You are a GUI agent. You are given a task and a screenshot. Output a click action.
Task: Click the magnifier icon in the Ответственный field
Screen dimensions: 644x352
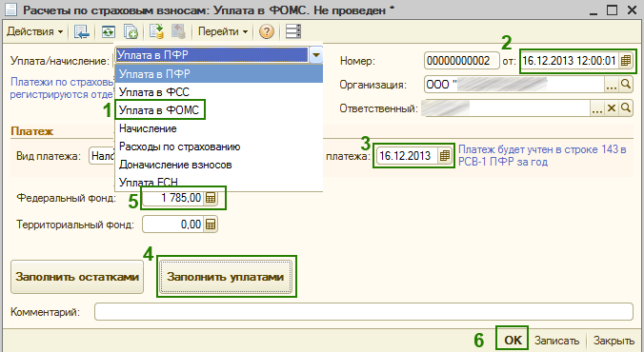pyautogui.click(x=626, y=108)
